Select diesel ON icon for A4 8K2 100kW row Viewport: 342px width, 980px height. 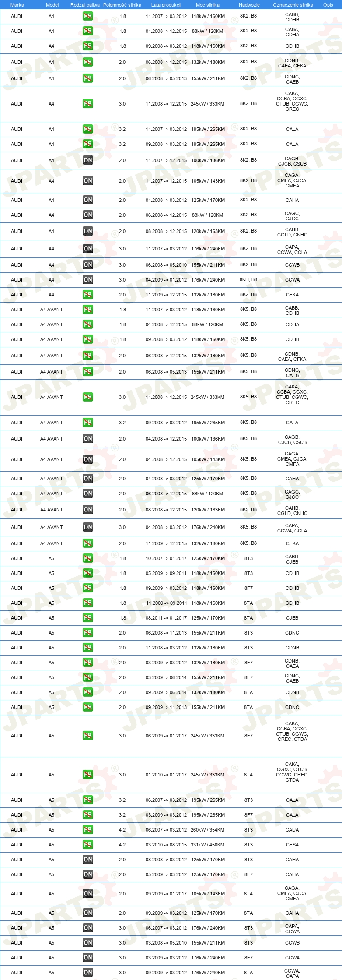click(88, 160)
